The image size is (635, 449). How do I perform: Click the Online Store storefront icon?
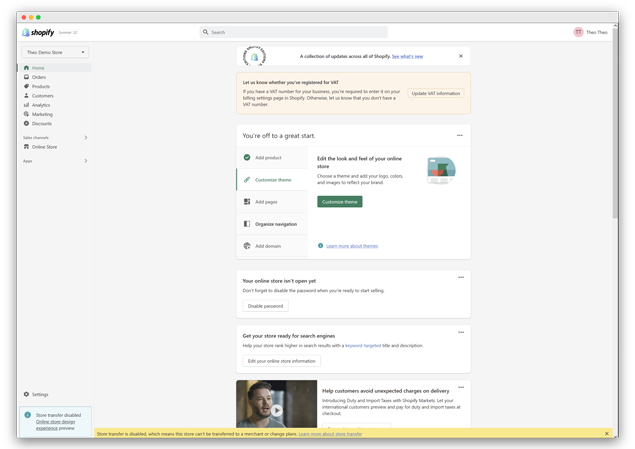(x=26, y=147)
